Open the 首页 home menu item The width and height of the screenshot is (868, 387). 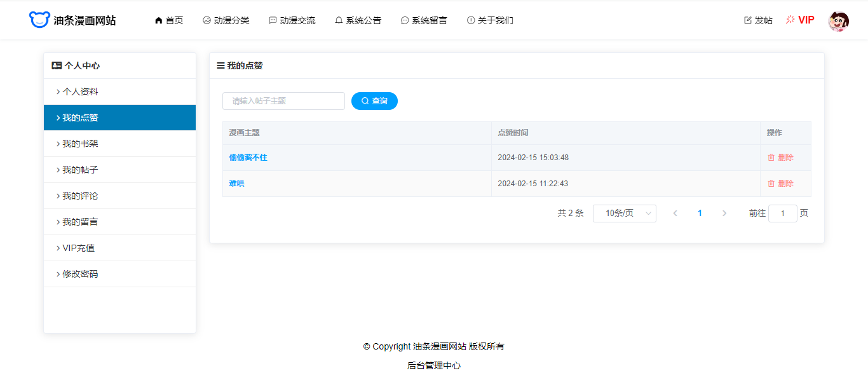[169, 20]
